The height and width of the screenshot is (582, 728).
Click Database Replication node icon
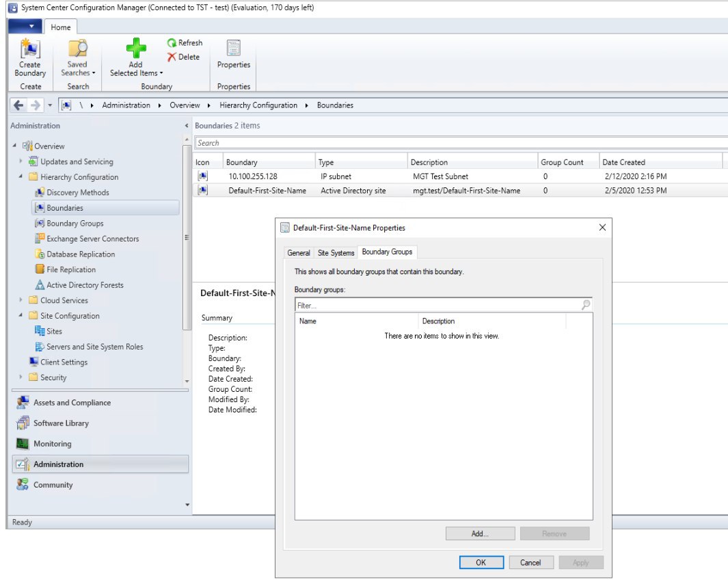coord(40,254)
